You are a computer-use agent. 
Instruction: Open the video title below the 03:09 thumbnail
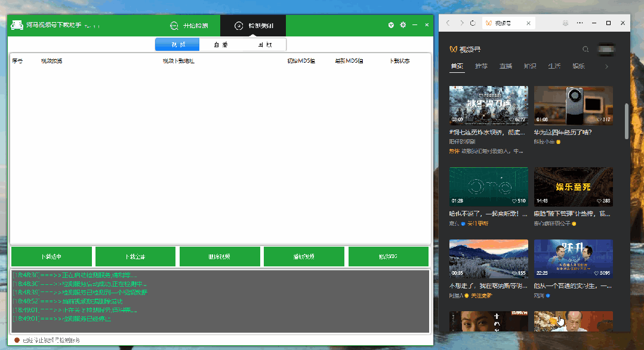click(488, 132)
